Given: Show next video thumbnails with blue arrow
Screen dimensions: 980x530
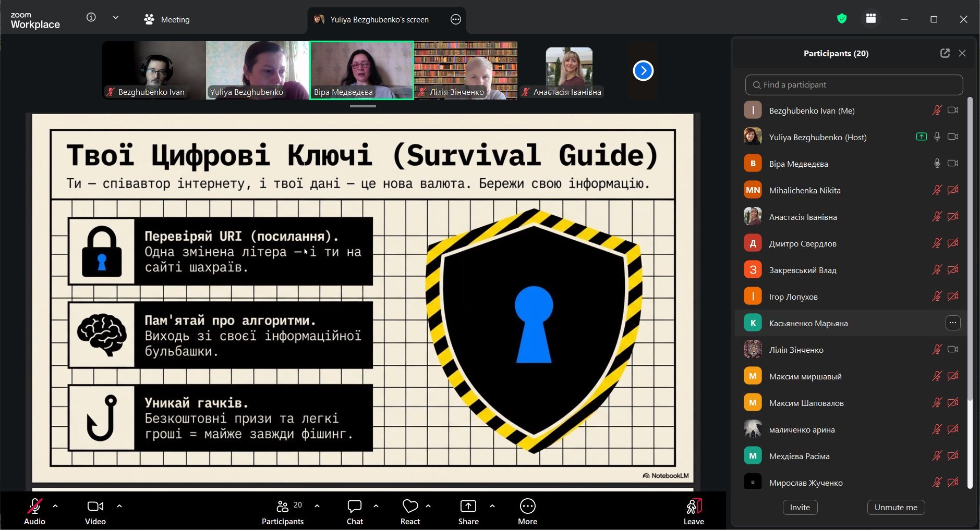Looking at the screenshot, I should [643, 71].
